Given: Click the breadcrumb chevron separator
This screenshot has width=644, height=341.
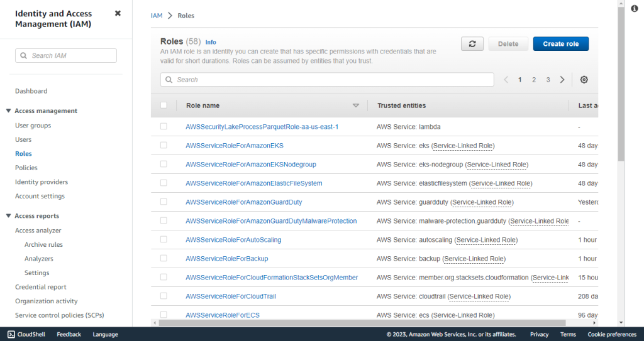Looking at the screenshot, I should click(x=170, y=16).
